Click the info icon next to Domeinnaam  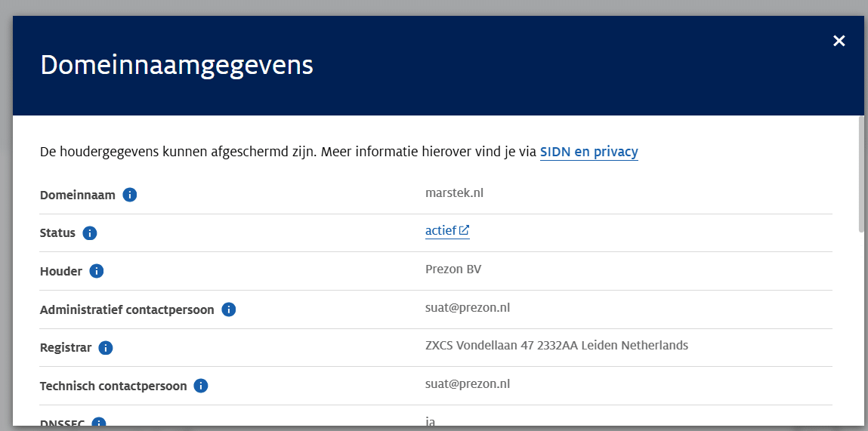(x=130, y=195)
